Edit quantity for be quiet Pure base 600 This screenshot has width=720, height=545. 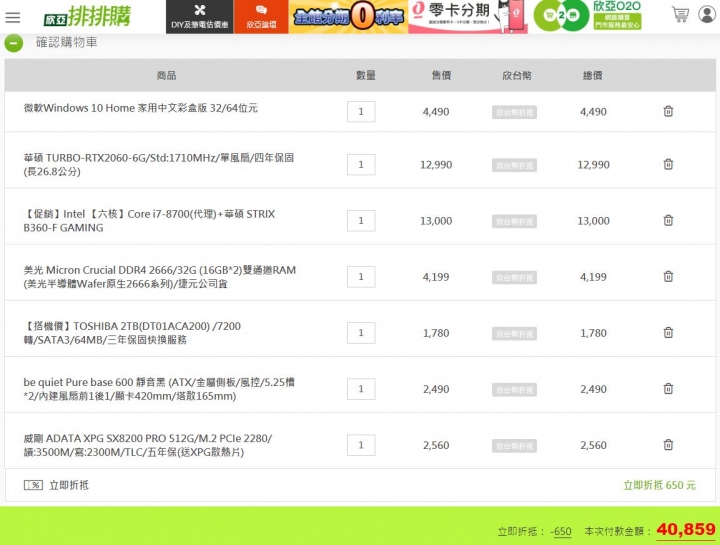pyautogui.click(x=361, y=389)
